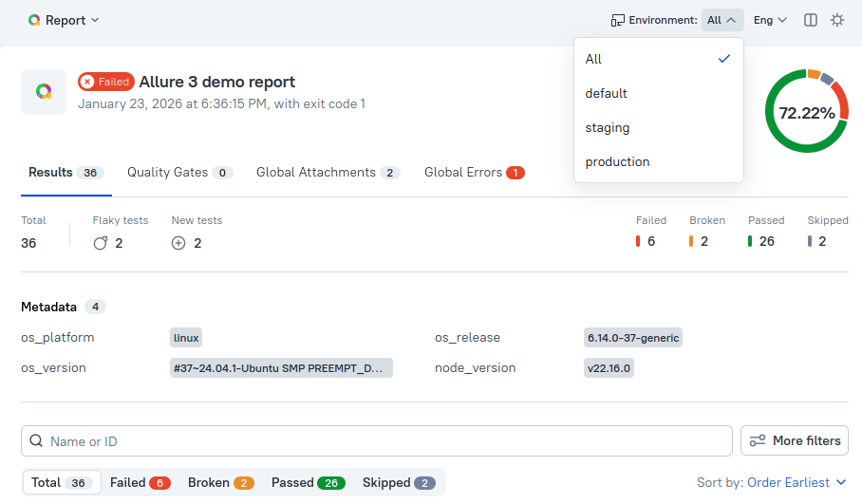The image size is (862, 504).
Task: Click the v22.16.0 node_version value
Action: (x=609, y=368)
